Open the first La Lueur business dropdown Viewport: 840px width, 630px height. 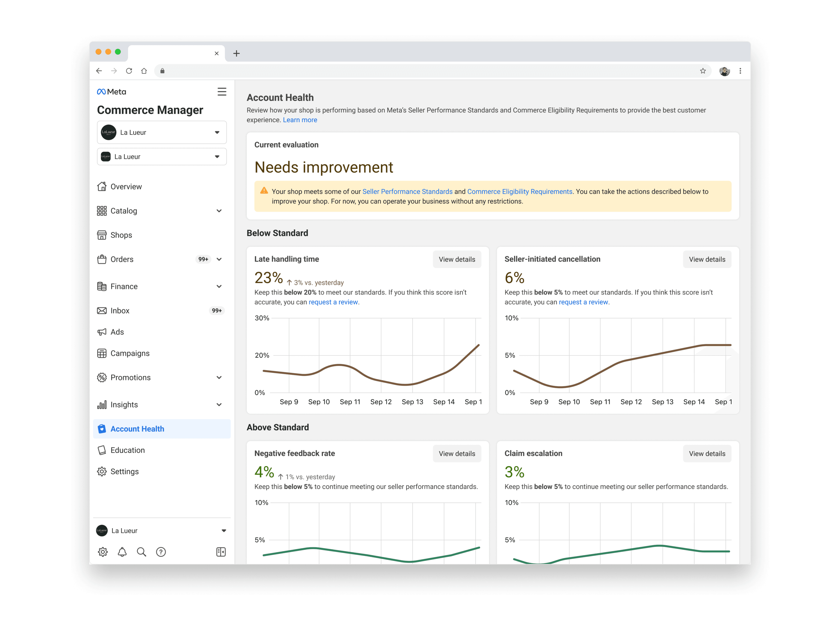pyautogui.click(x=162, y=132)
